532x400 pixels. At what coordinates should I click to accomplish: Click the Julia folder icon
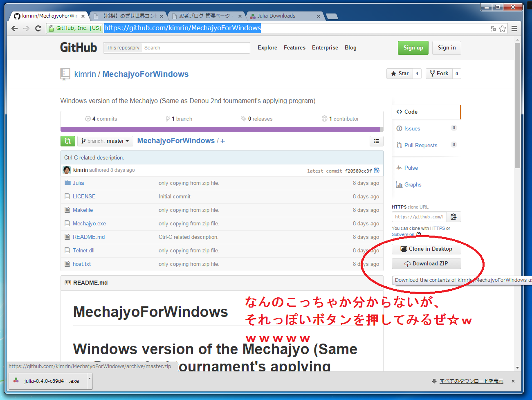(x=67, y=183)
